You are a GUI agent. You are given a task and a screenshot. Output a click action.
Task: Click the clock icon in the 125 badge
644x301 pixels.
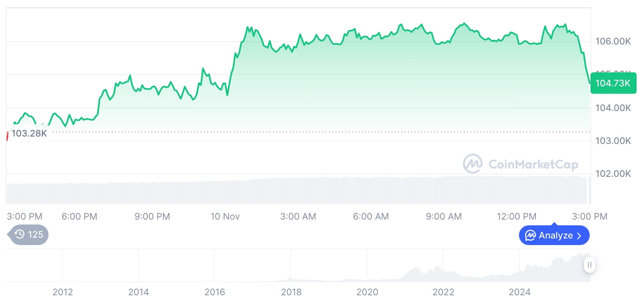20,235
